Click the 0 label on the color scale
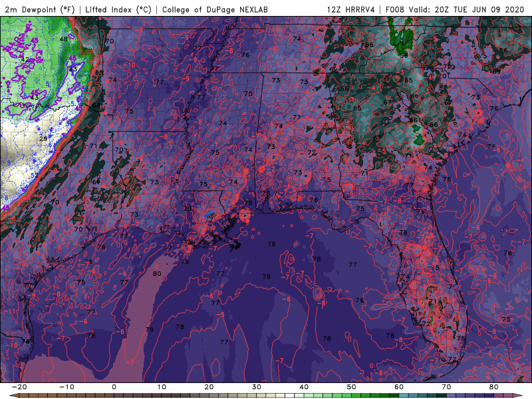 (114, 387)
